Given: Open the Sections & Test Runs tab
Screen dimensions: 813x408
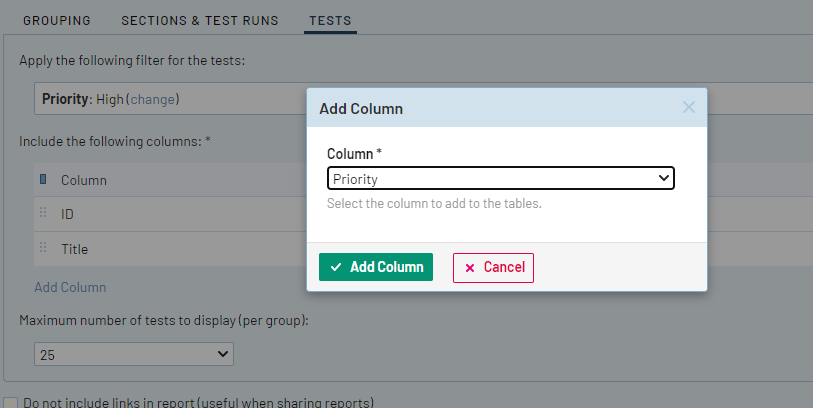Looking at the screenshot, I should click(200, 20).
